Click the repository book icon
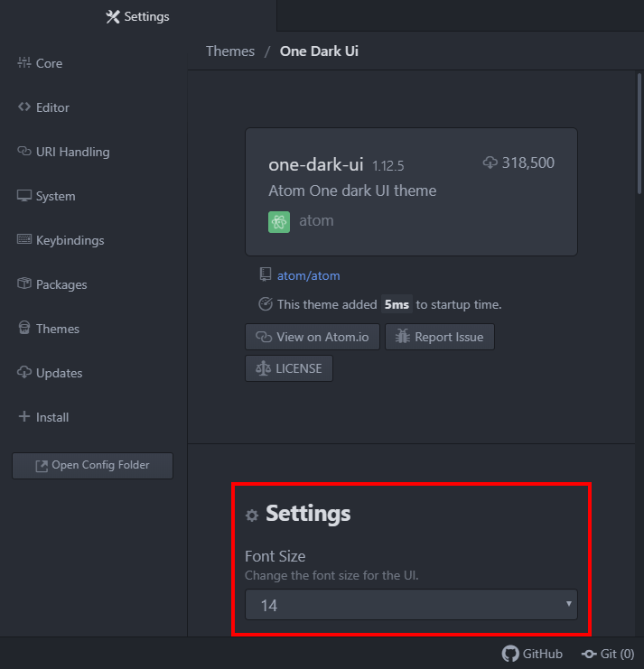 point(265,274)
